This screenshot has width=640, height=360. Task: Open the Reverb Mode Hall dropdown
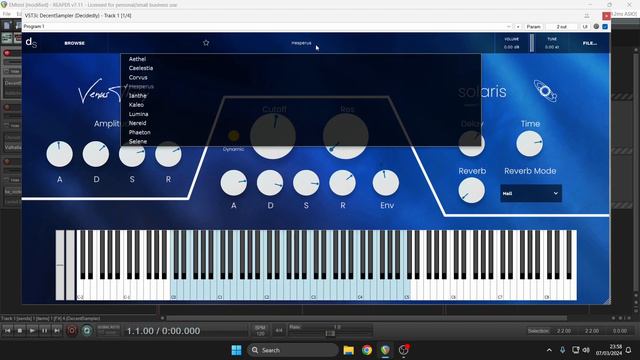coord(531,193)
